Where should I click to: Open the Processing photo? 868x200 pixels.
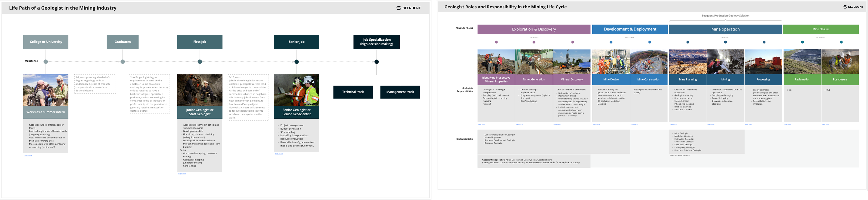tap(763, 62)
